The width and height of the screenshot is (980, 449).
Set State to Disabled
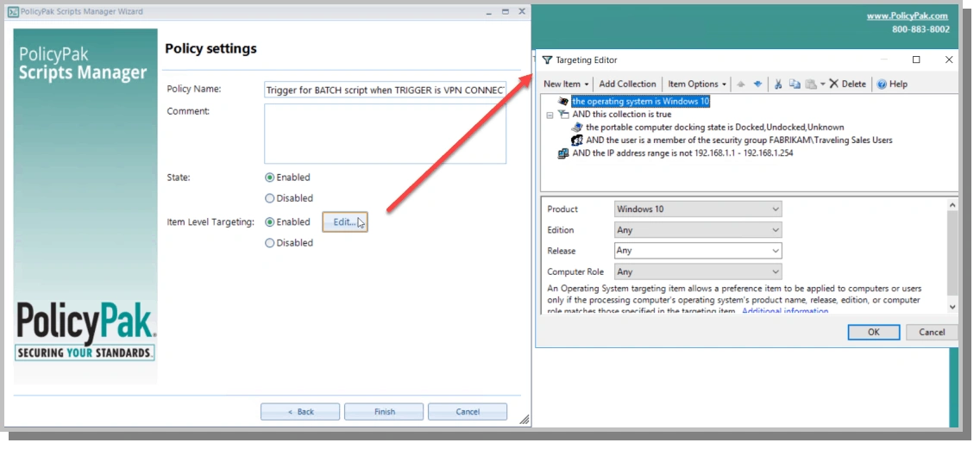point(289,198)
